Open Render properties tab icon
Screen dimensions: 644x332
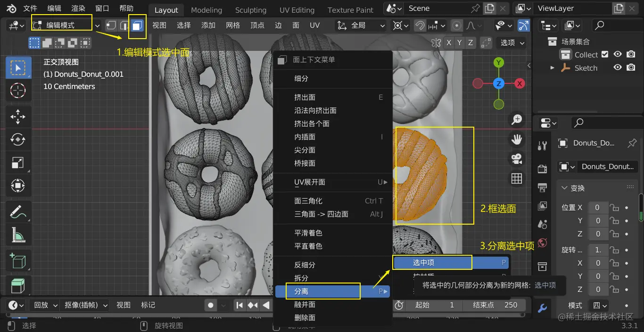click(x=542, y=168)
